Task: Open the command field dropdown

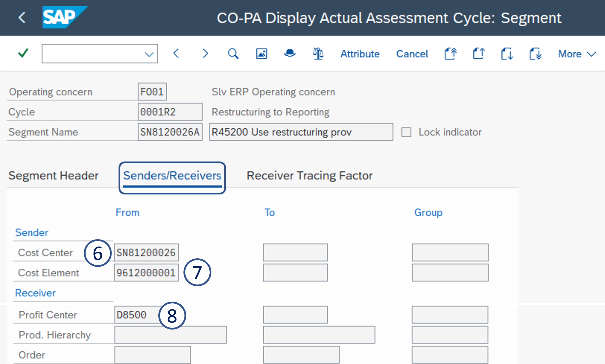Action: [x=149, y=54]
